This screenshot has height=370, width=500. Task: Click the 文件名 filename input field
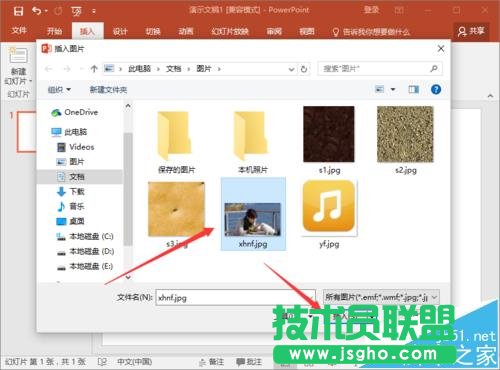click(235, 297)
